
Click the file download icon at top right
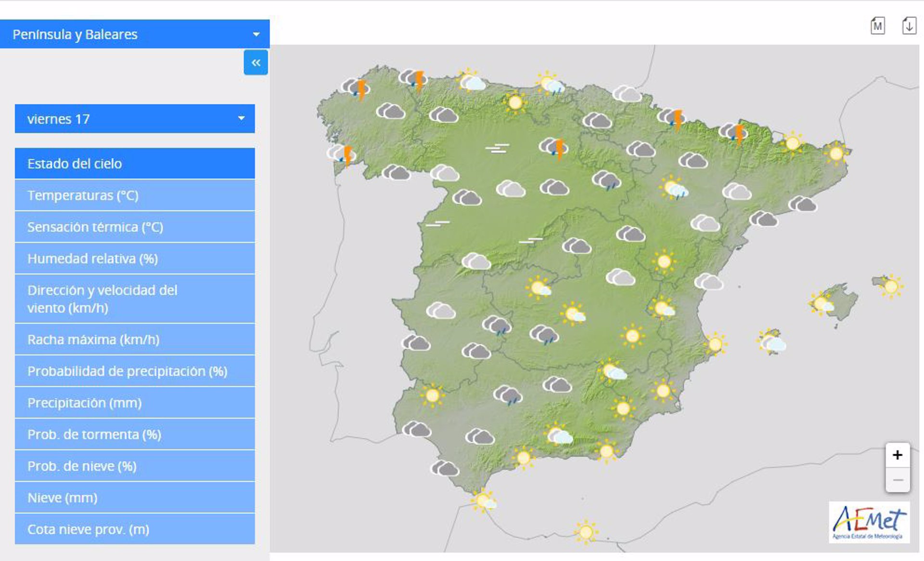pyautogui.click(x=910, y=26)
